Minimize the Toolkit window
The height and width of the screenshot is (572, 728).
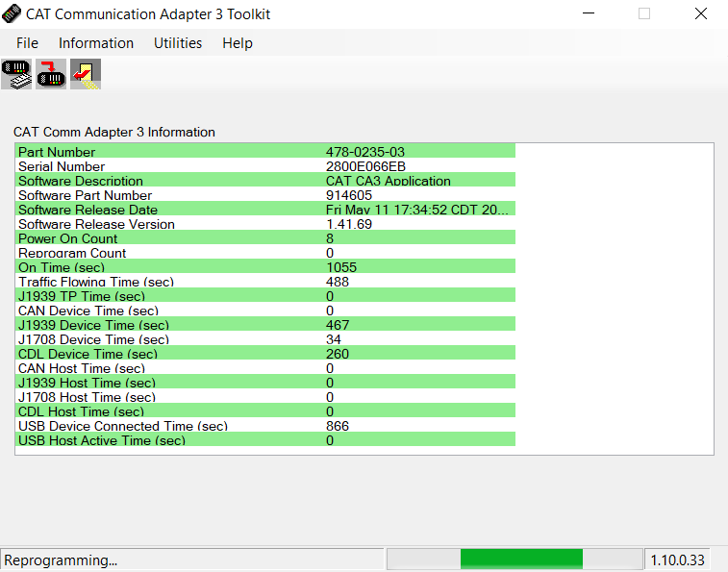[x=589, y=13]
